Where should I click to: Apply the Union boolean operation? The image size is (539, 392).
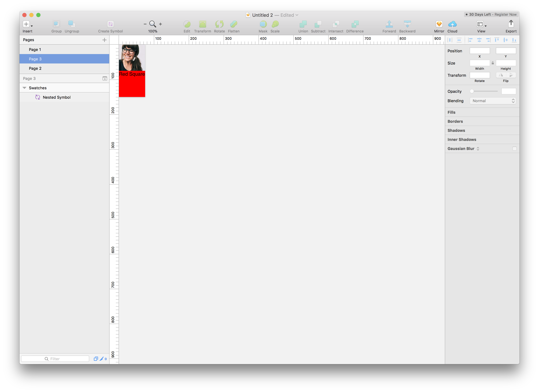303,24
